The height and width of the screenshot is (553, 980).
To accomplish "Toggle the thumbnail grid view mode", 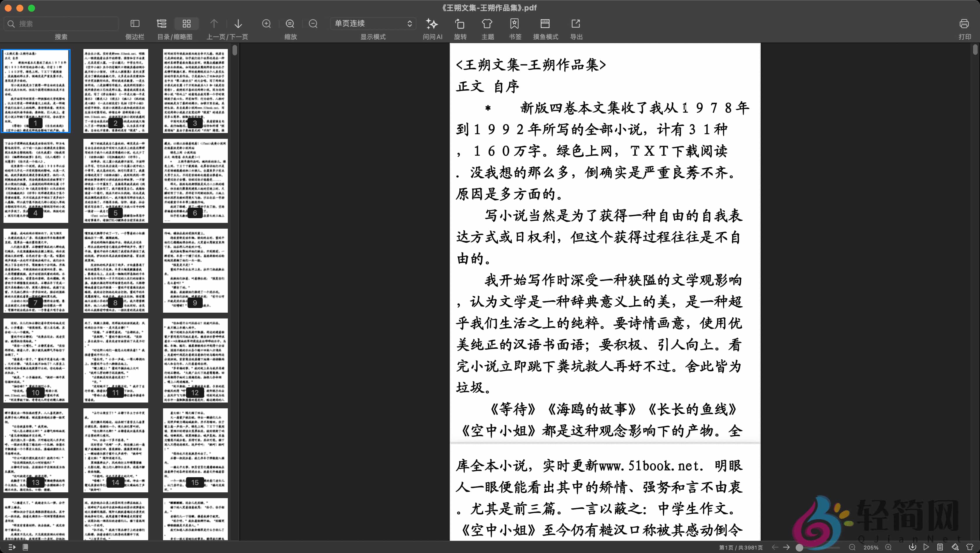I will [186, 24].
